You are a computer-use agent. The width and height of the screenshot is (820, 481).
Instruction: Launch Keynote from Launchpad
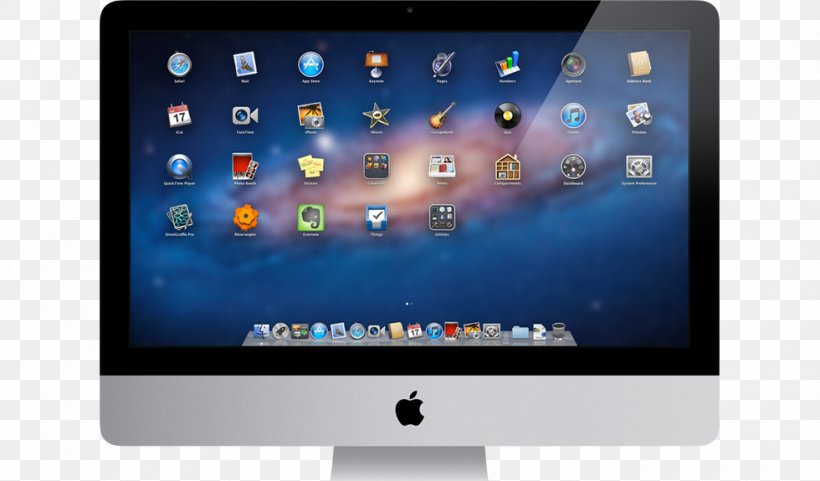[377, 64]
